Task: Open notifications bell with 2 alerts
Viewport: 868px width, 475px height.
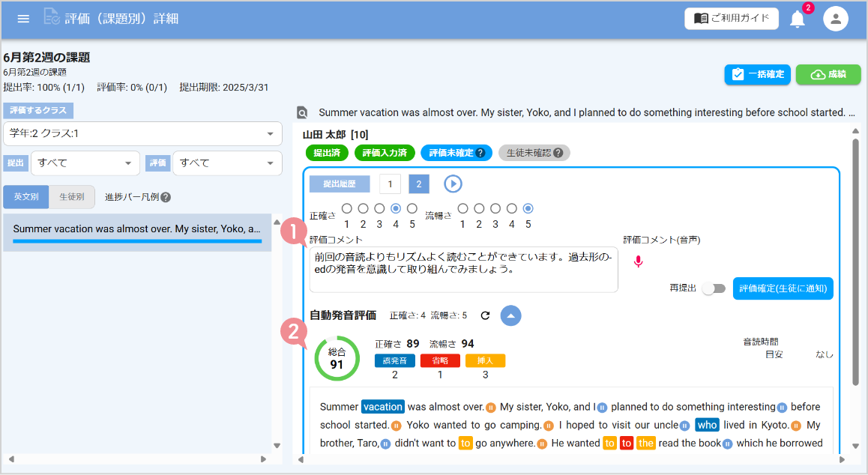Action: [797, 19]
